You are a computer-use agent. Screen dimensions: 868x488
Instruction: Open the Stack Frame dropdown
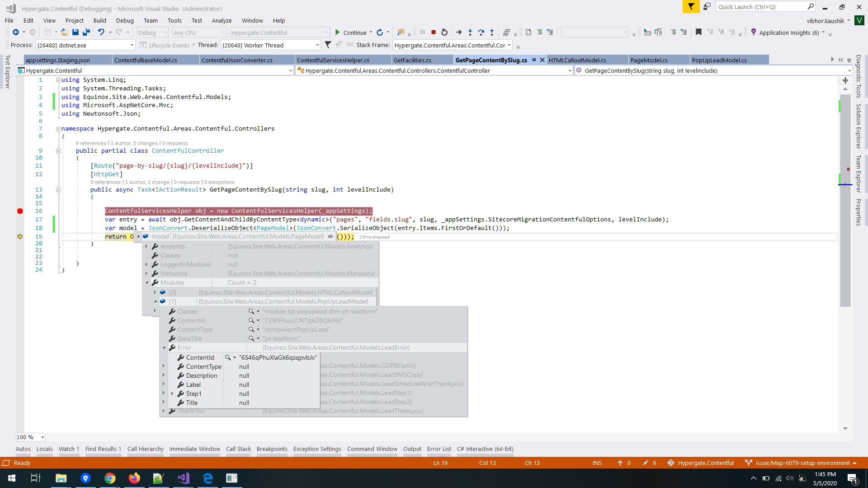click(x=509, y=45)
